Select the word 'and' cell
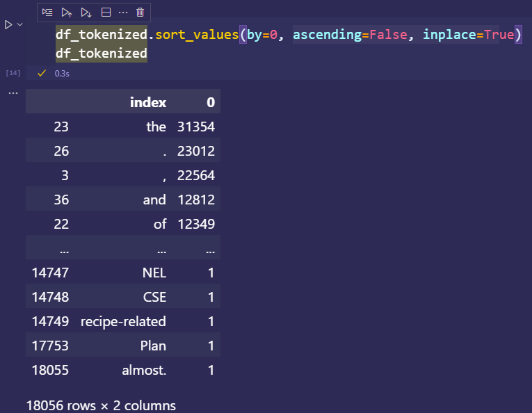This screenshot has height=413, width=532. [x=154, y=200]
